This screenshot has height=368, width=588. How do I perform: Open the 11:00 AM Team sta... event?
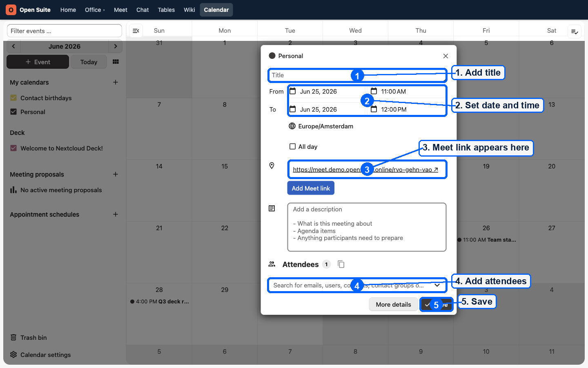(486, 240)
